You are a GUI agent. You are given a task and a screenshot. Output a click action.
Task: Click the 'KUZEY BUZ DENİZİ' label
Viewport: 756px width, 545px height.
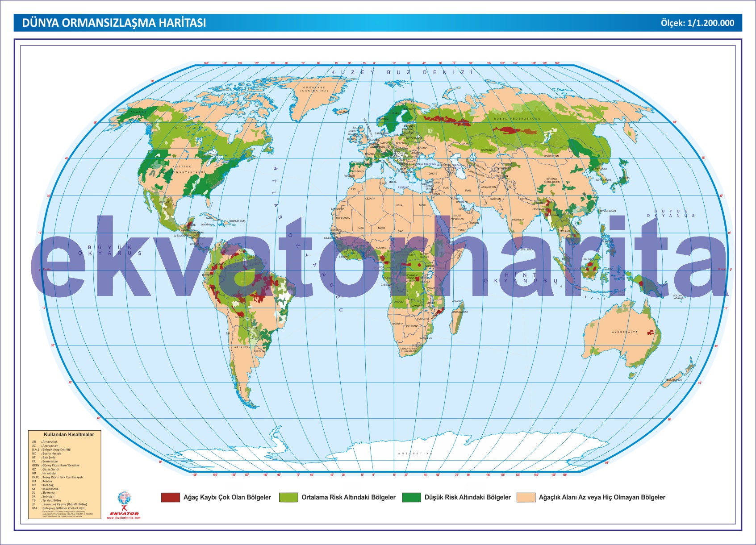pyautogui.click(x=401, y=72)
